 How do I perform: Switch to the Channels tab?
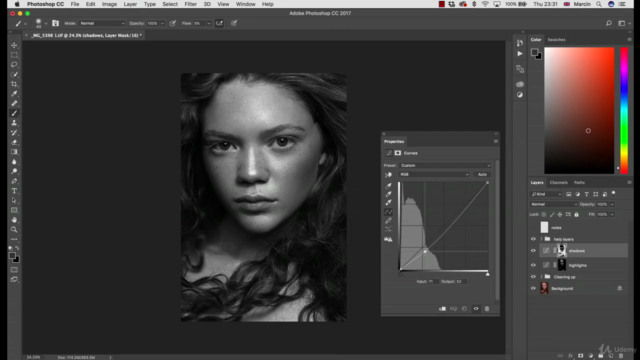click(x=558, y=182)
